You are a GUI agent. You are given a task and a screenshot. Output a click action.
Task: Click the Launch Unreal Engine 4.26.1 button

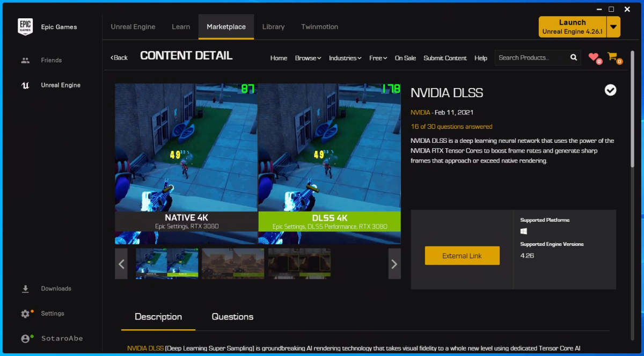572,27
